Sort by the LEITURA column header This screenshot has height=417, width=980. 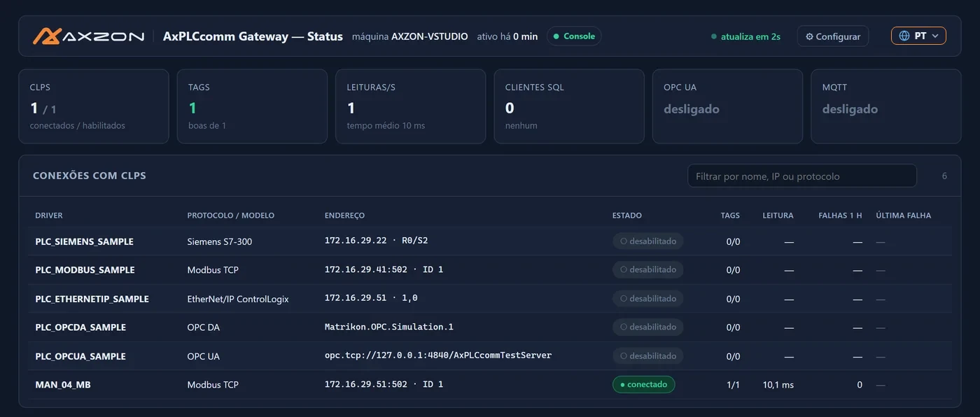click(x=778, y=215)
